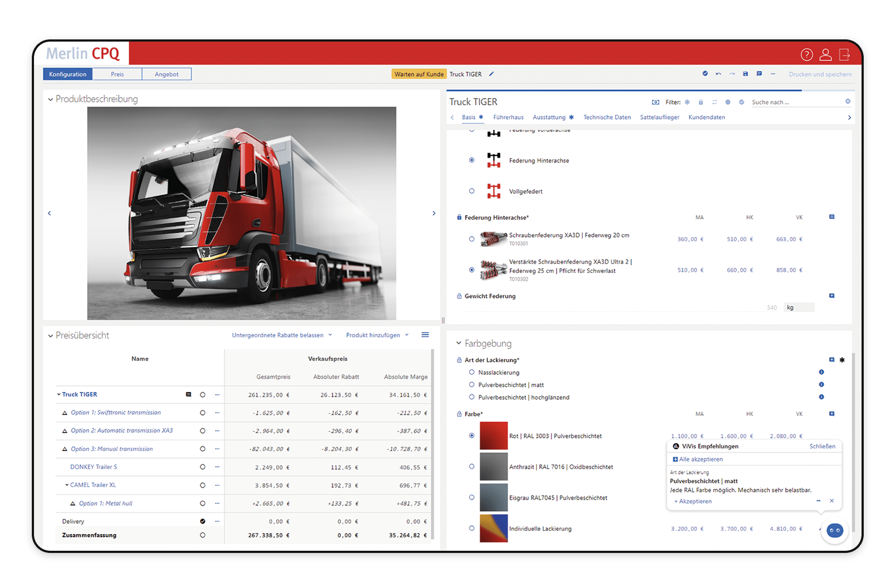This screenshot has width=895, height=588.
Task: Clear the search field with the X icon
Action: tap(848, 101)
